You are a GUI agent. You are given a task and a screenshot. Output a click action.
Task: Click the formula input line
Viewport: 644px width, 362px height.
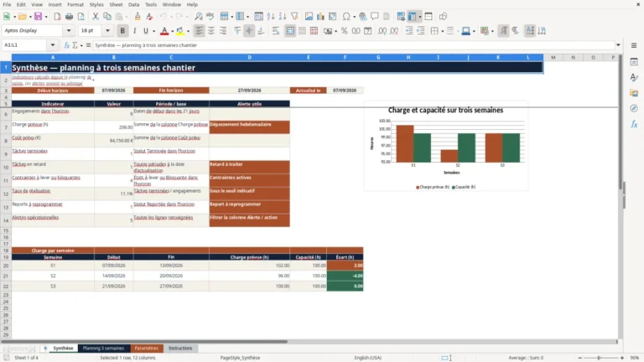(x=353, y=45)
